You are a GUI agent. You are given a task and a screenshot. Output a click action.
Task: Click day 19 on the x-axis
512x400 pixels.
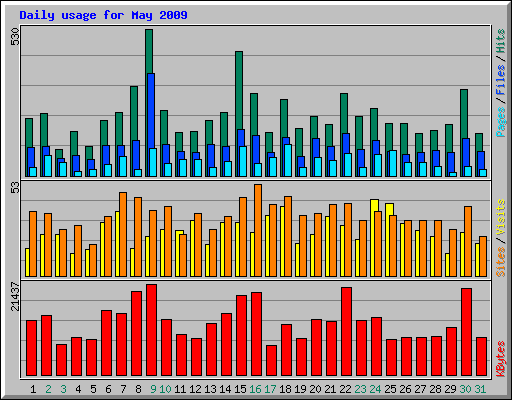300,389
